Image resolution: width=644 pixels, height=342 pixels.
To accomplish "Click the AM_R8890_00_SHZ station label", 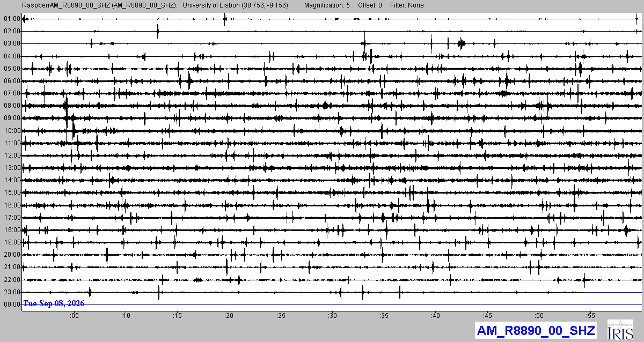I will 536,330.
